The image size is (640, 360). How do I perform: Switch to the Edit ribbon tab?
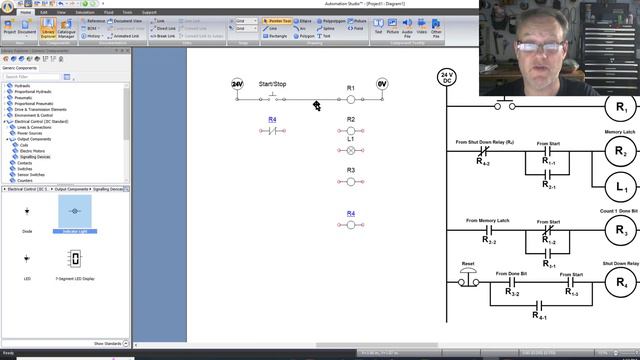[x=44, y=12]
